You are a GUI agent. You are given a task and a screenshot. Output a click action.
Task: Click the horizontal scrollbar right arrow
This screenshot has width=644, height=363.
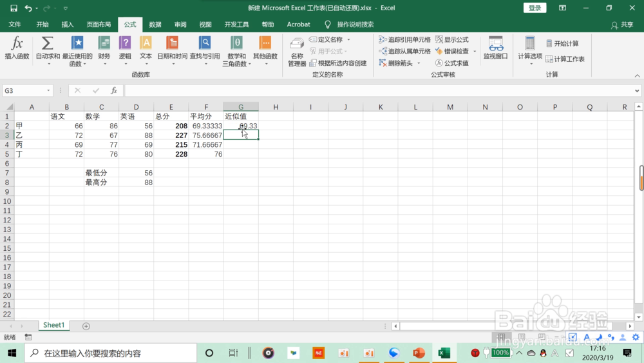click(x=630, y=326)
